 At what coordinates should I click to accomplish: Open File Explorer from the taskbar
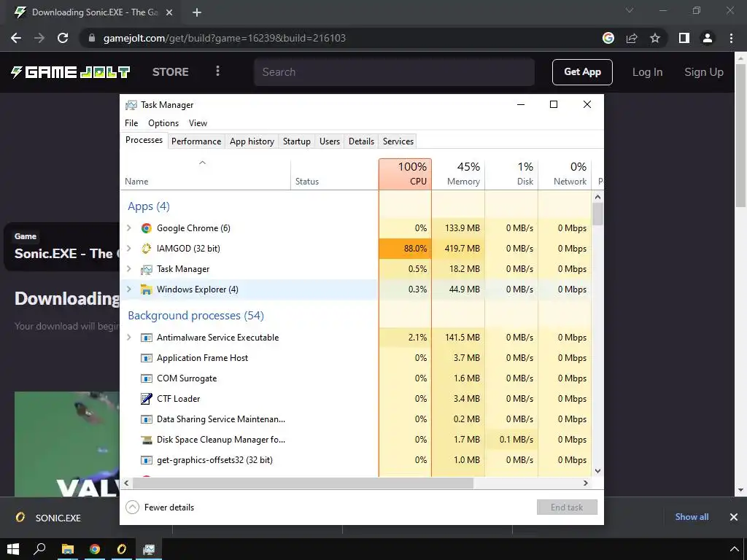(68, 549)
